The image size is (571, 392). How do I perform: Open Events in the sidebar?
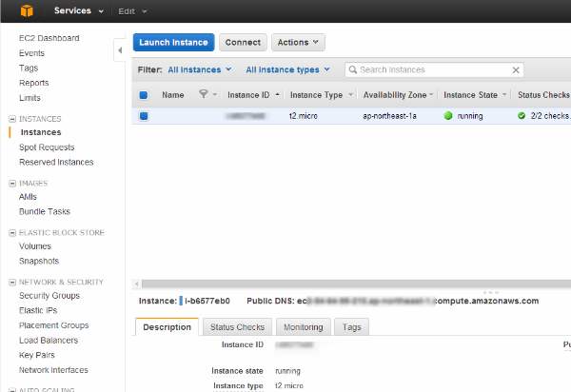(x=31, y=53)
